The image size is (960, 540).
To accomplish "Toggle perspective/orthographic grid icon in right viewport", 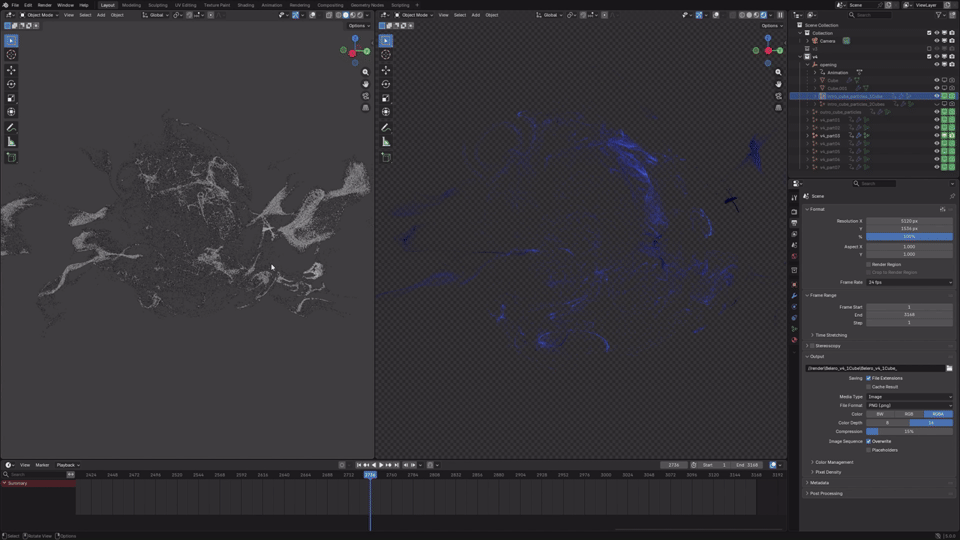I will pyautogui.click(x=778, y=108).
